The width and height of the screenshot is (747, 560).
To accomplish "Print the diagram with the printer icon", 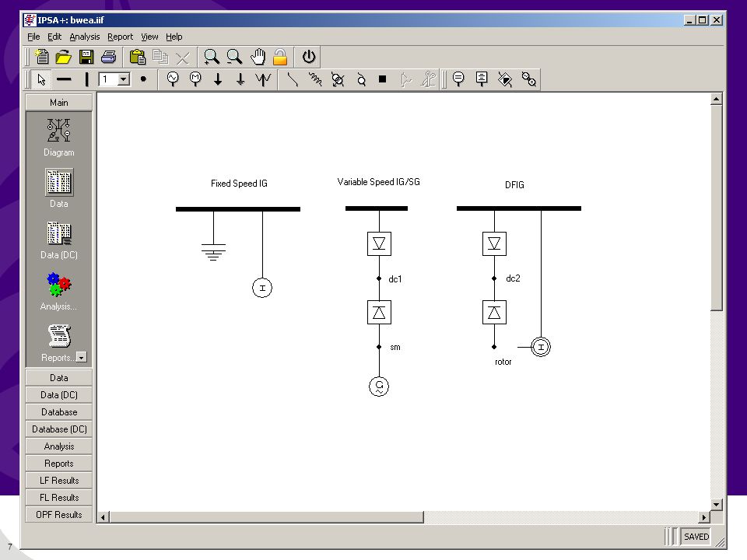I will pyautogui.click(x=109, y=57).
